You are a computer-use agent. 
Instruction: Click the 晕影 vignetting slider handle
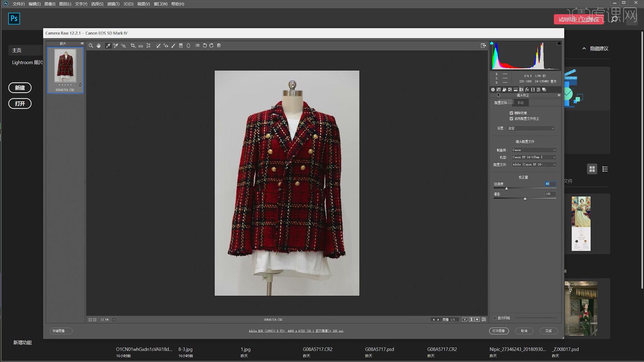525,199
